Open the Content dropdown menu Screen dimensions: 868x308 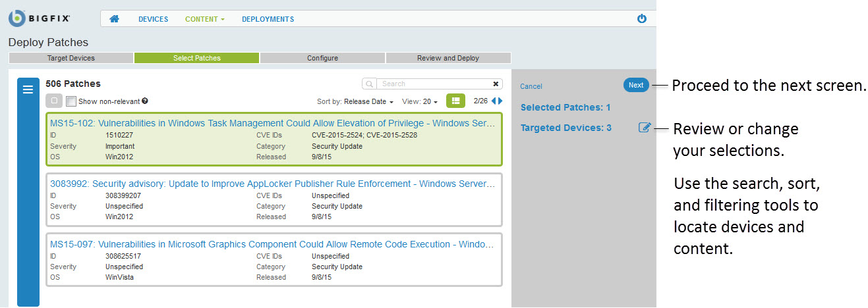coord(205,19)
